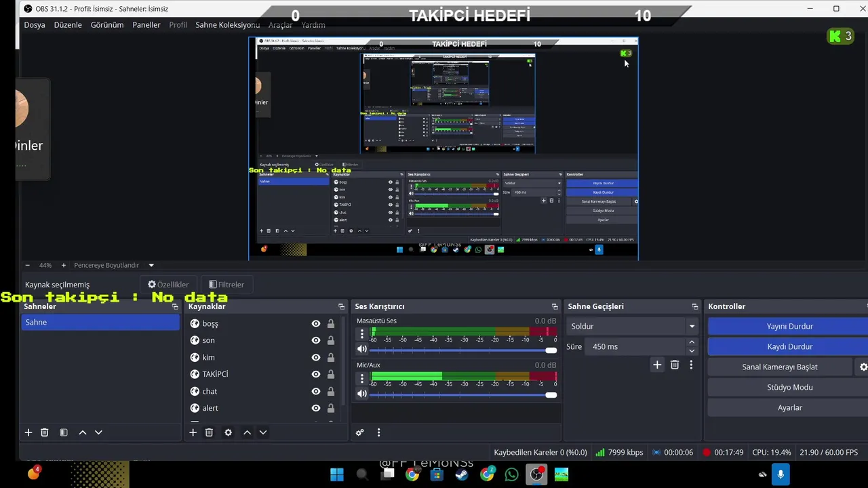Viewport: 868px width, 488px height.
Task: Open Ayarlar settings button
Action: 789,407
